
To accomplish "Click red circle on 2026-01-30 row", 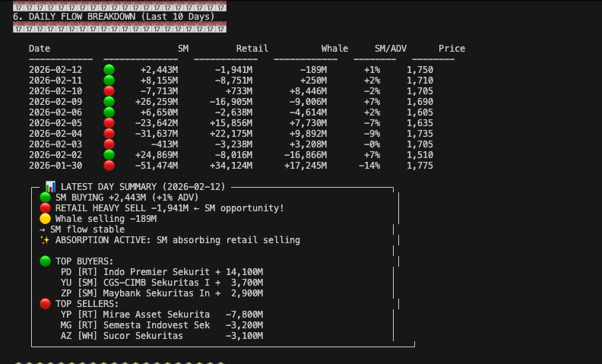I will click(109, 166).
